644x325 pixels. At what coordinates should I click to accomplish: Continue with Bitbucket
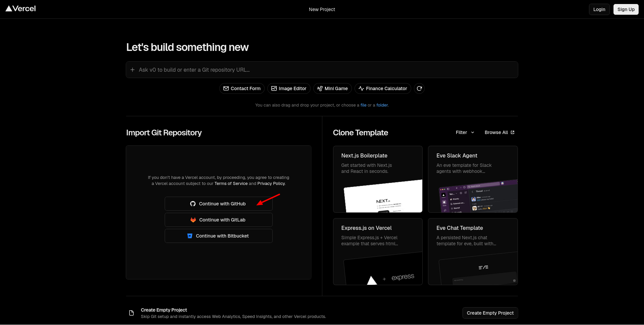(x=219, y=236)
